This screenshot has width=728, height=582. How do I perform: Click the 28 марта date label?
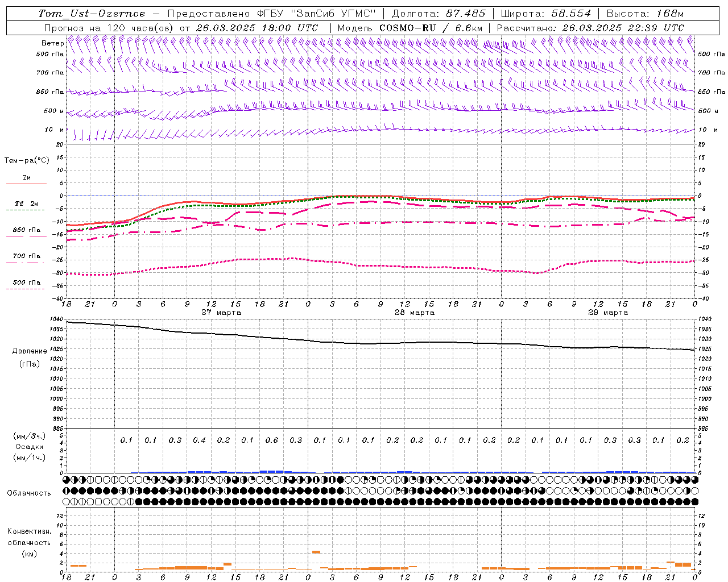[415, 313]
